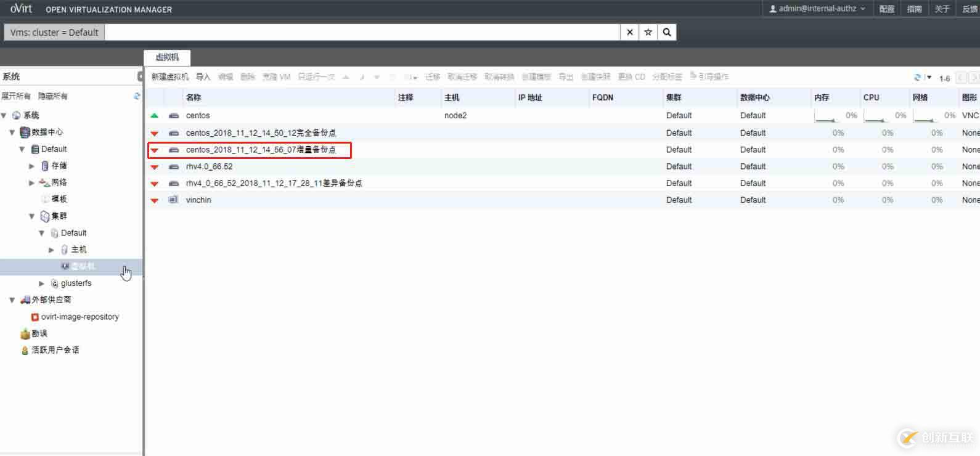Clear the search field with the X button
Screen dimensions: 980x456
(x=630, y=33)
